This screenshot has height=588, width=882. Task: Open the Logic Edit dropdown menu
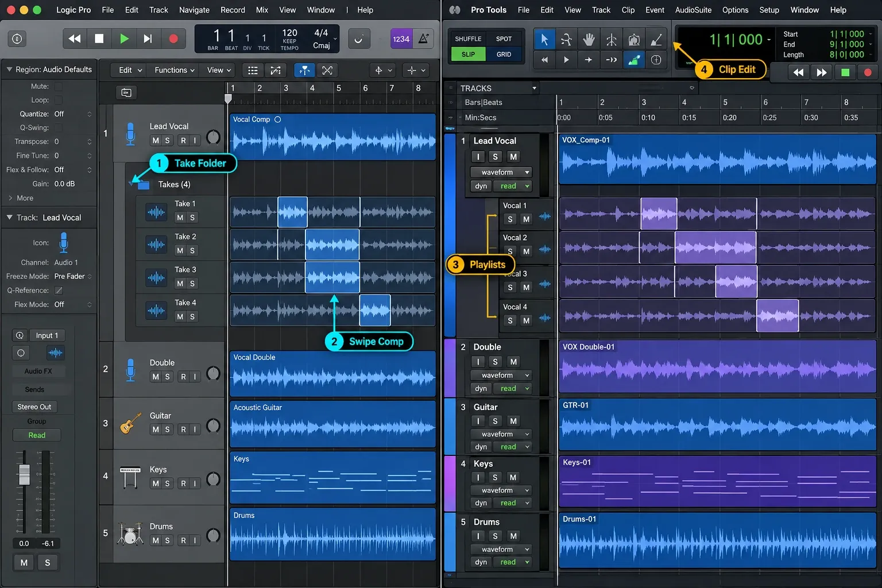coord(130,70)
